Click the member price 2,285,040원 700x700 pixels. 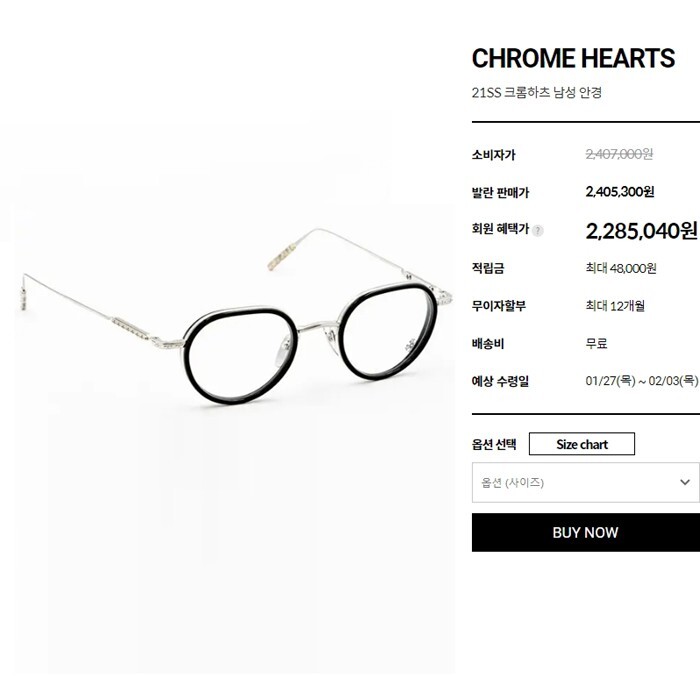pyautogui.click(x=640, y=230)
